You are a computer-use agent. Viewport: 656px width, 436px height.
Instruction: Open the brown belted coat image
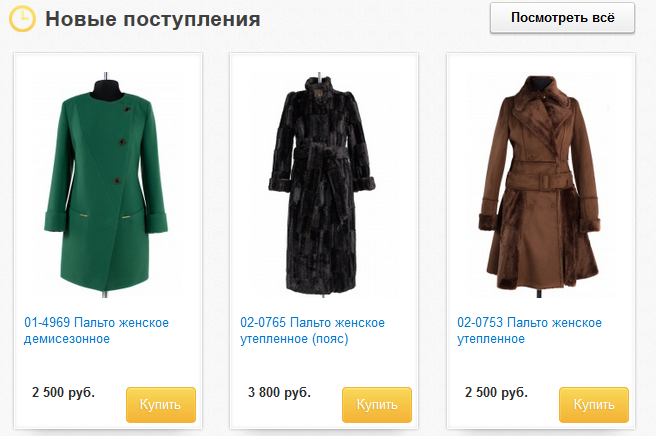(x=539, y=184)
